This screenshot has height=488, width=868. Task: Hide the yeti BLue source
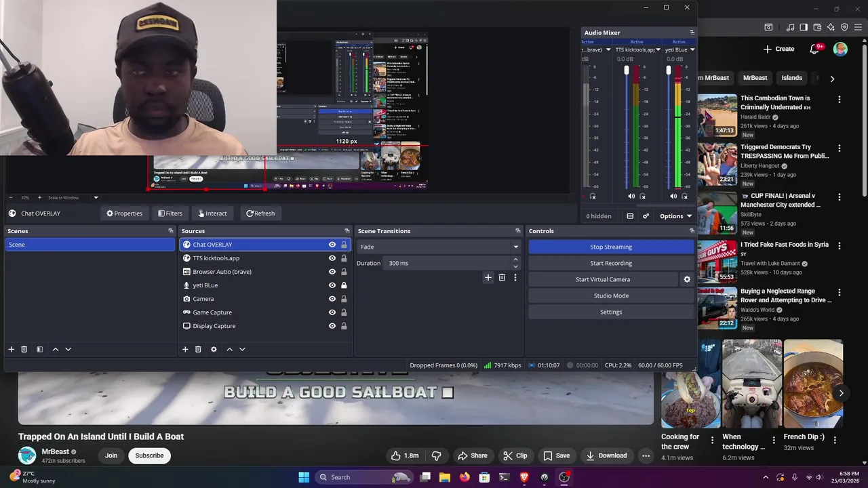pyautogui.click(x=332, y=285)
